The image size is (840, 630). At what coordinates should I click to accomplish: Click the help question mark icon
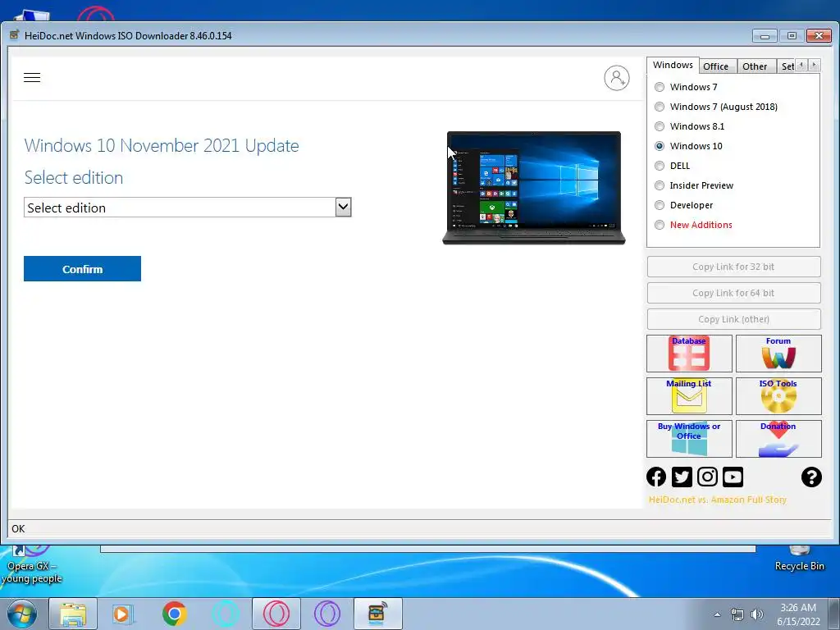click(811, 477)
